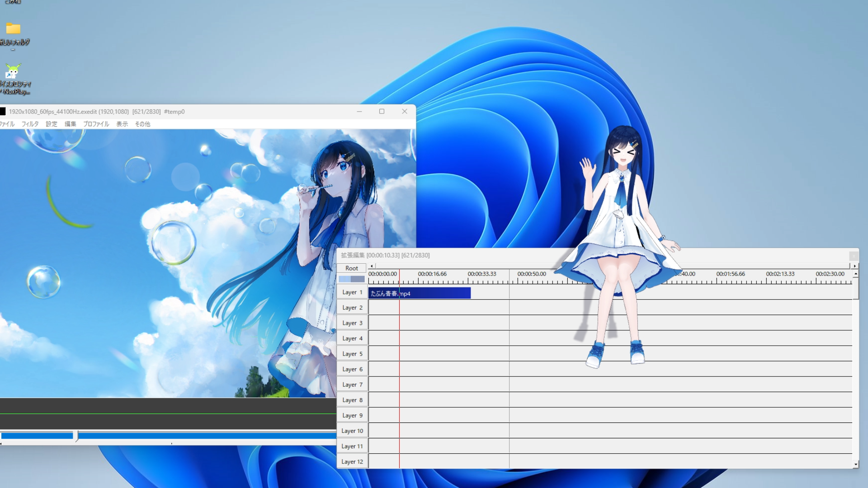The height and width of the screenshot is (488, 868).
Task: Click the layer list scroll-up arrow
Action: (855, 274)
